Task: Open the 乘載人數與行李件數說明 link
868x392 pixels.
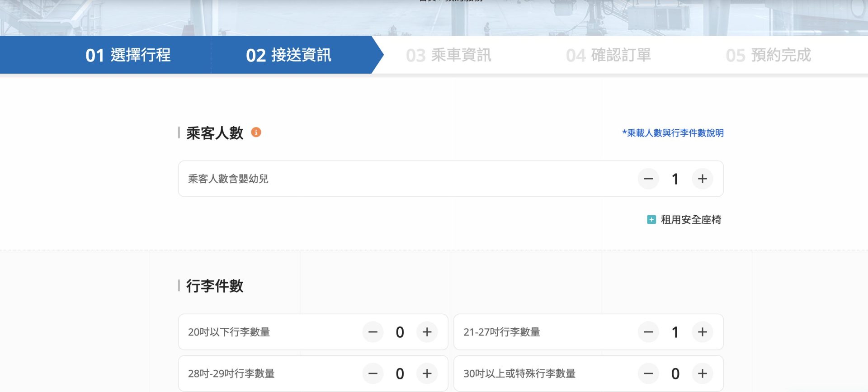Action: (673, 133)
